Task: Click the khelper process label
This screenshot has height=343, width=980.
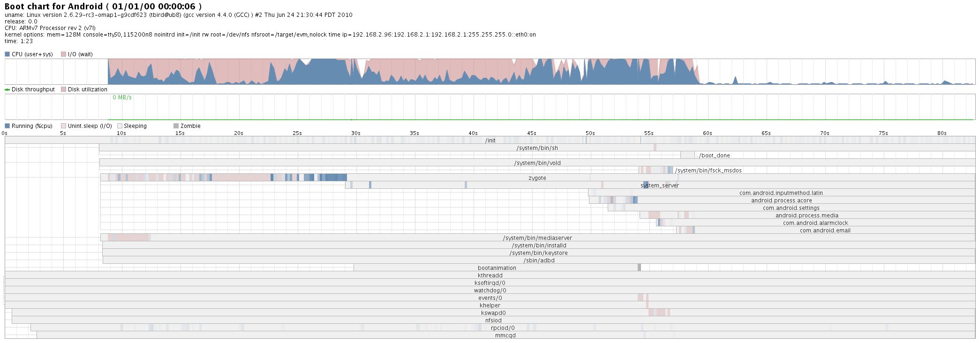Action: pyautogui.click(x=490, y=306)
